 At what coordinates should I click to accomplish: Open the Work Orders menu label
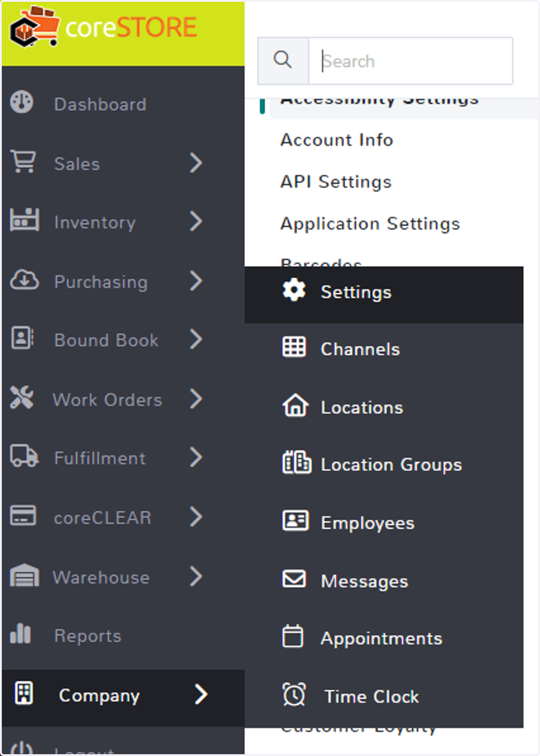(108, 400)
